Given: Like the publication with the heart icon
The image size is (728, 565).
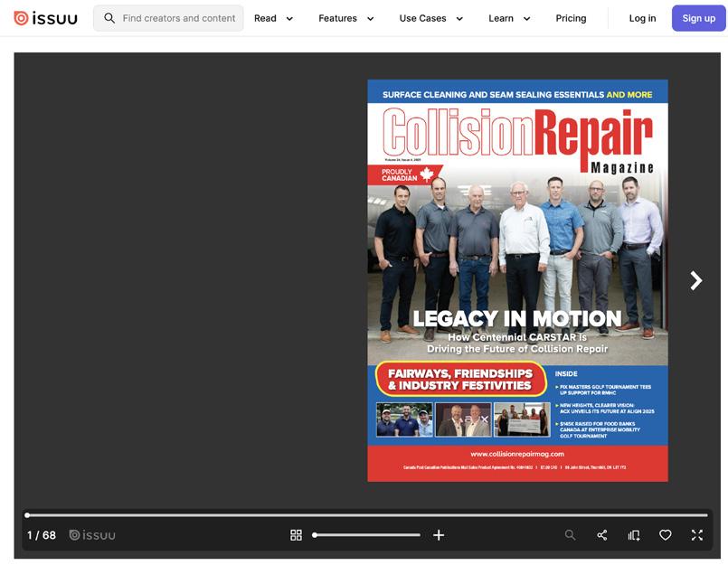Looking at the screenshot, I should (x=666, y=535).
